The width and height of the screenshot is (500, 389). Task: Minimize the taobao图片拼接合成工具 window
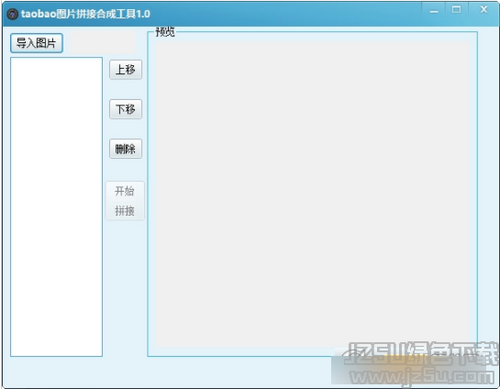[x=434, y=11]
